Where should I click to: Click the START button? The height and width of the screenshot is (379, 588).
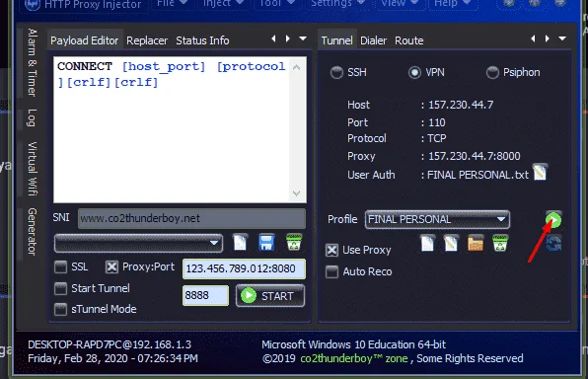coord(270,296)
